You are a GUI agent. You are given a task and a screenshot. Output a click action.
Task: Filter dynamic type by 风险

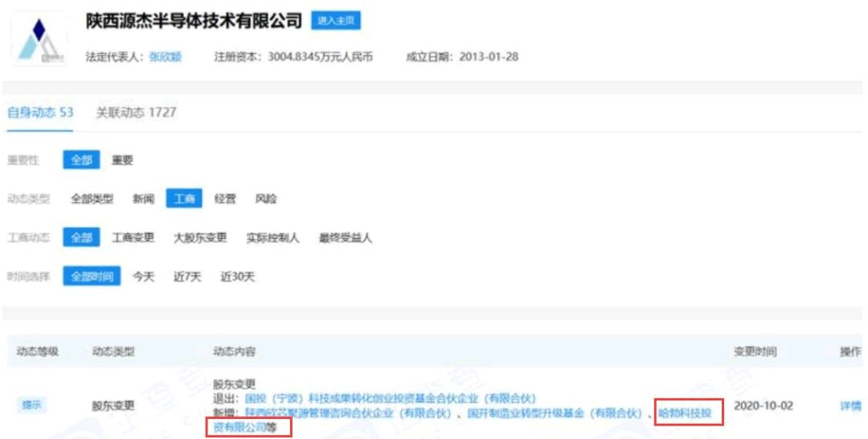(x=266, y=199)
